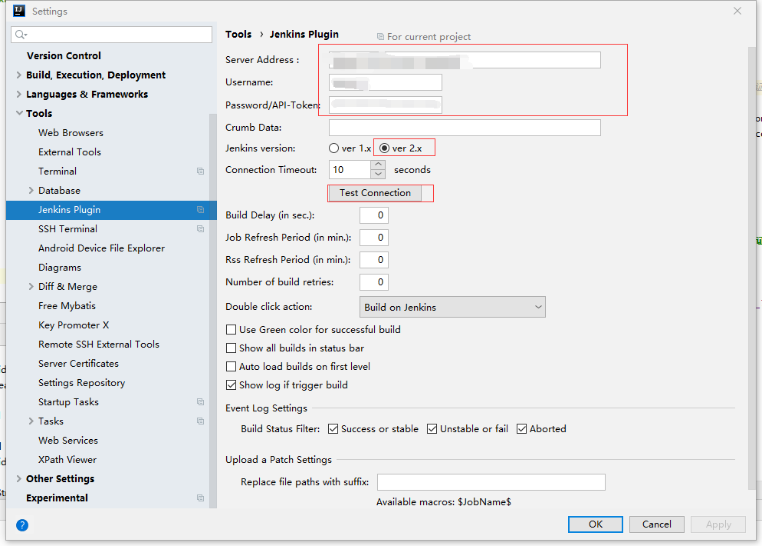Screen dimensions: 762x546
Task: Uncheck Success or stable filter
Action: 333,429
